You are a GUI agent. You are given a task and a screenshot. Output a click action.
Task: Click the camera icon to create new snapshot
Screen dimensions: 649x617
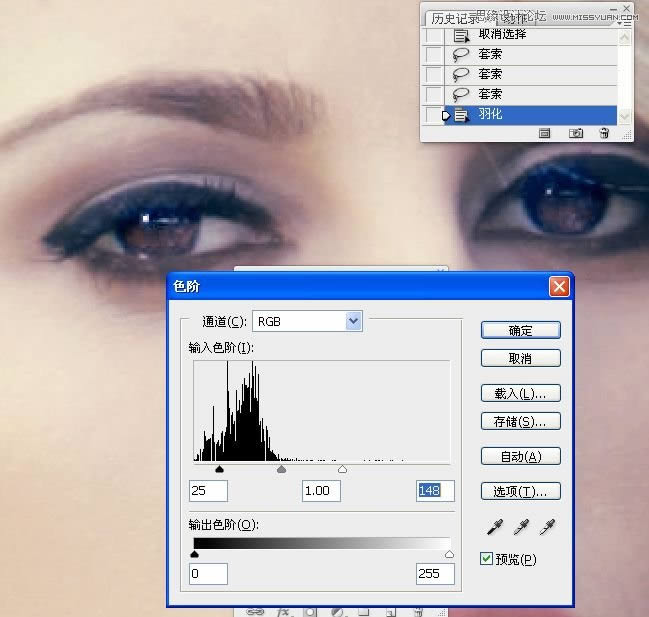tap(576, 132)
